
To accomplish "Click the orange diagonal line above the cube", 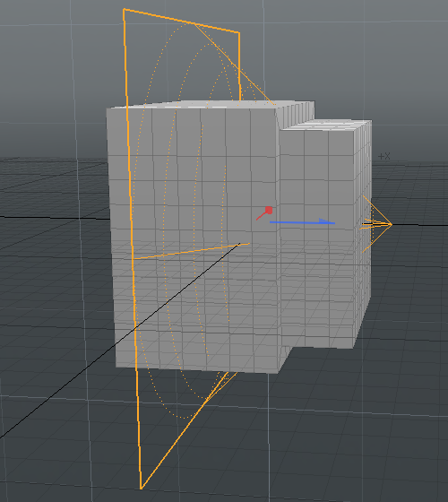I will pyautogui.click(x=234, y=64).
